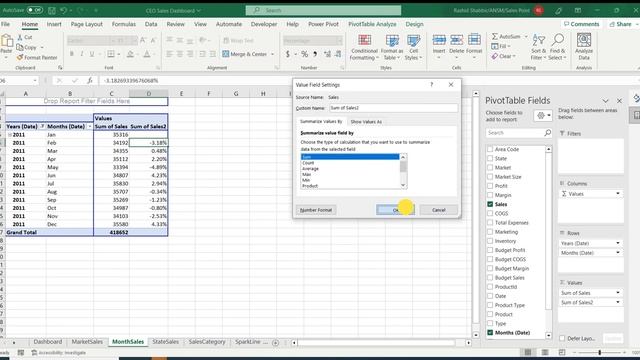Check the Profit field

coord(490,186)
